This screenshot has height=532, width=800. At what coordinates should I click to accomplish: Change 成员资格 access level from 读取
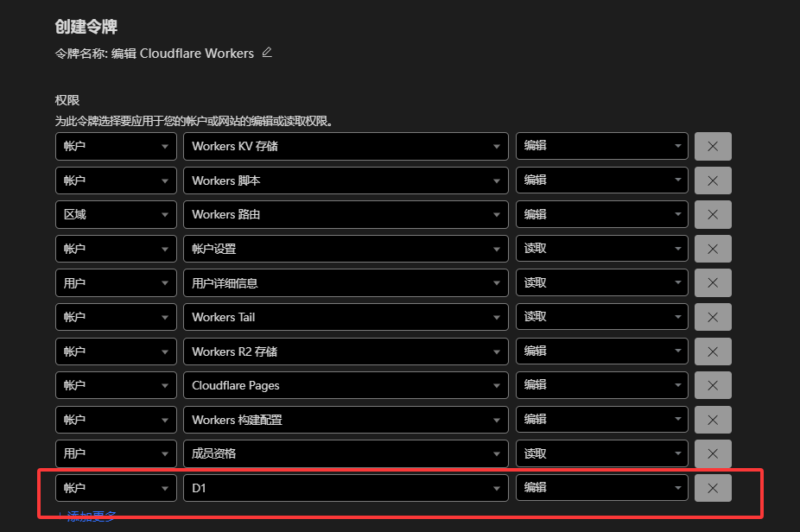pos(601,453)
